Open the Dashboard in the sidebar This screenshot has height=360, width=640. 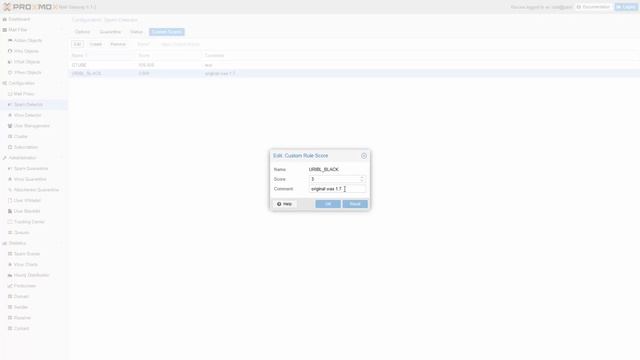[x=19, y=19]
